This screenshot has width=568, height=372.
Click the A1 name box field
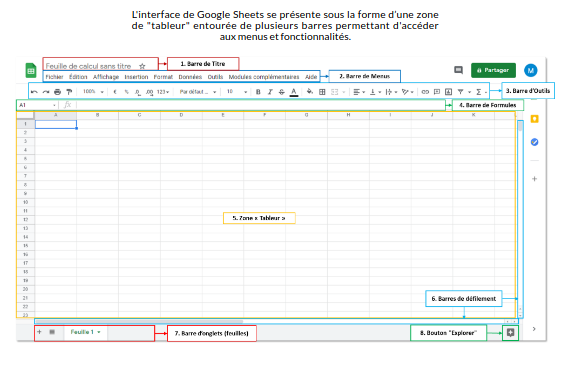(37, 105)
